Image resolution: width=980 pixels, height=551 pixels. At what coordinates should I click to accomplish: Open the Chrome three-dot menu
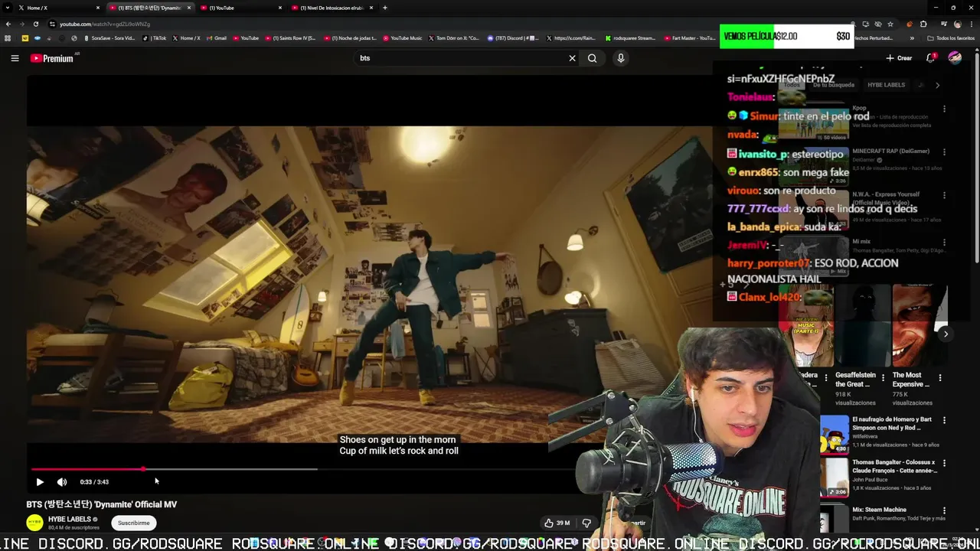(972, 24)
